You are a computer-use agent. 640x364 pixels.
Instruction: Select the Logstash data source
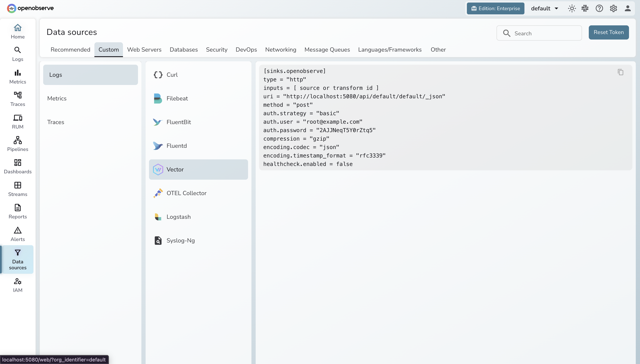pos(178,217)
